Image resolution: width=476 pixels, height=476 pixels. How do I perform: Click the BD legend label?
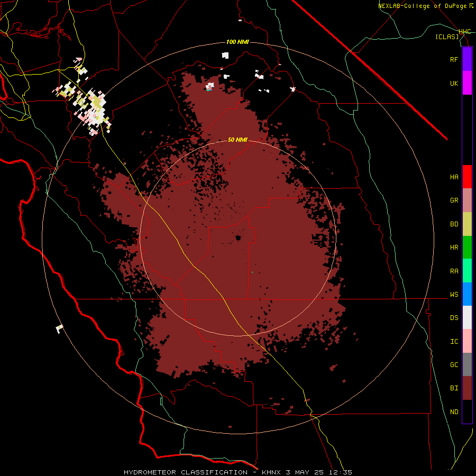(454, 224)
